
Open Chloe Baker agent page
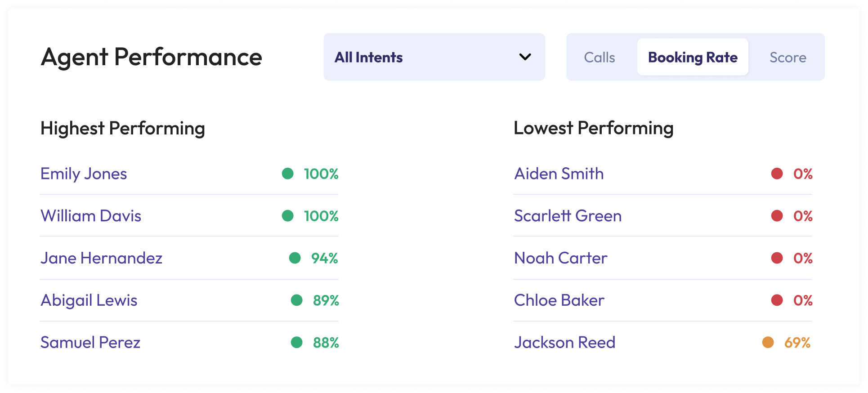pos(559,300)
